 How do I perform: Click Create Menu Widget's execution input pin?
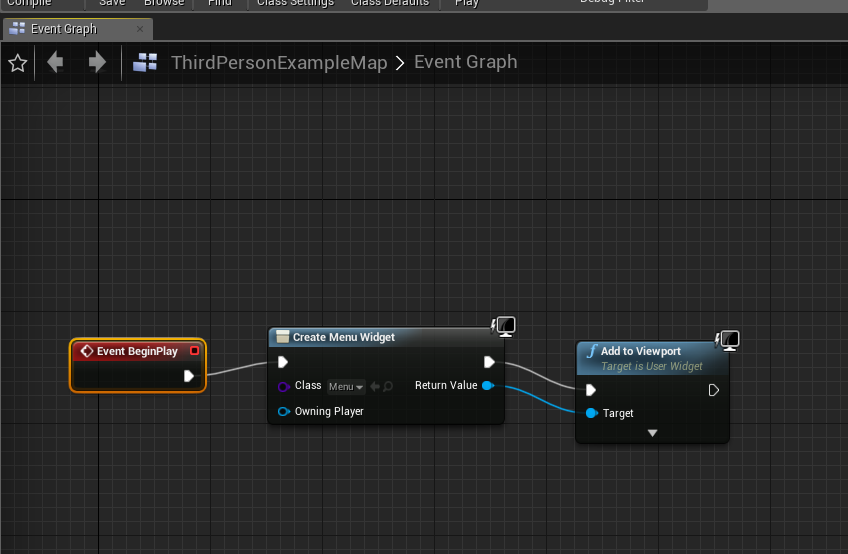pyautogui.click(x=283, y=362)
